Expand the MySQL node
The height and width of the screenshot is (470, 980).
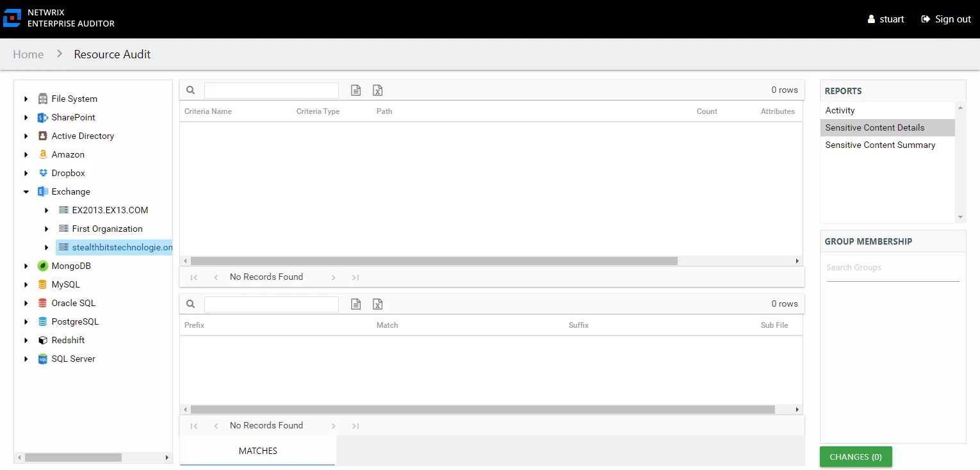click(x=26, y=284)
